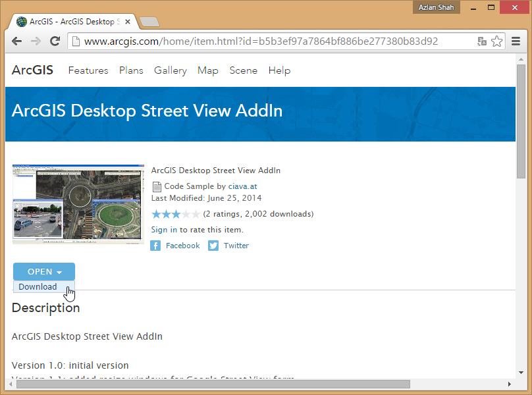Click the translate page icon in address bar
Screen dimensions: 532x395
point(482,41)
